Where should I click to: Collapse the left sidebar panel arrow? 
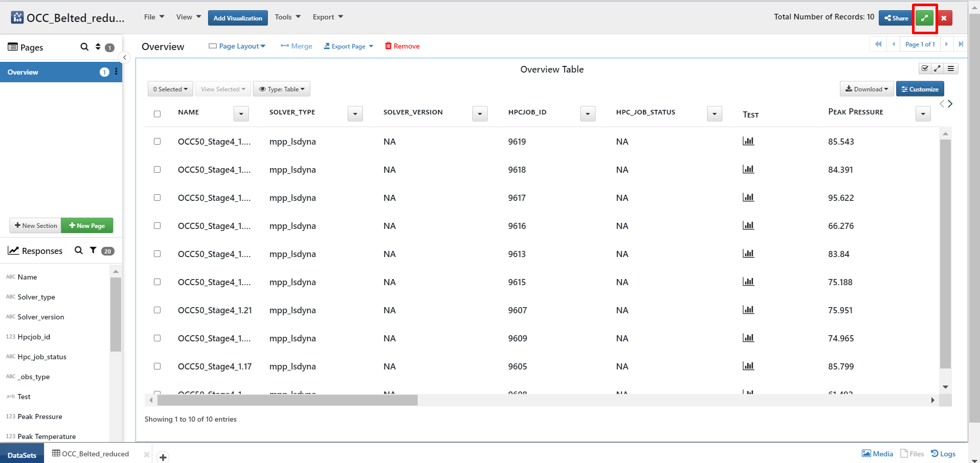pyautogui.click(x=124, y=57)
